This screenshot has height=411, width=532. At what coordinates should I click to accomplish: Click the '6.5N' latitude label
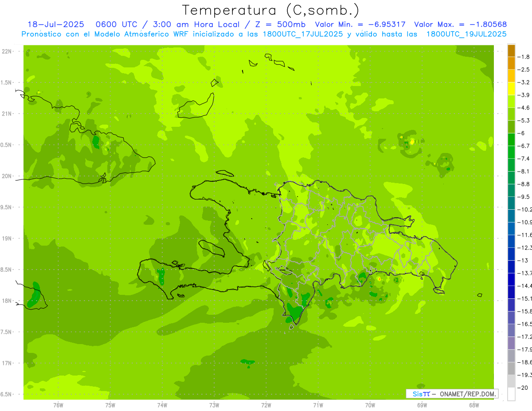[x=6, y=394]
